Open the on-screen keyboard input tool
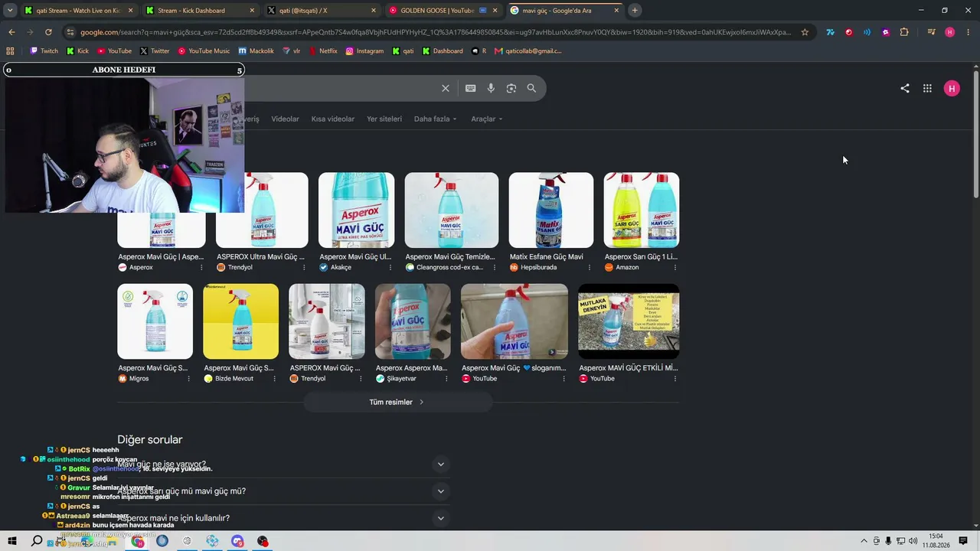The height and width of the screenshot is (551, 980). pos(470,88)
